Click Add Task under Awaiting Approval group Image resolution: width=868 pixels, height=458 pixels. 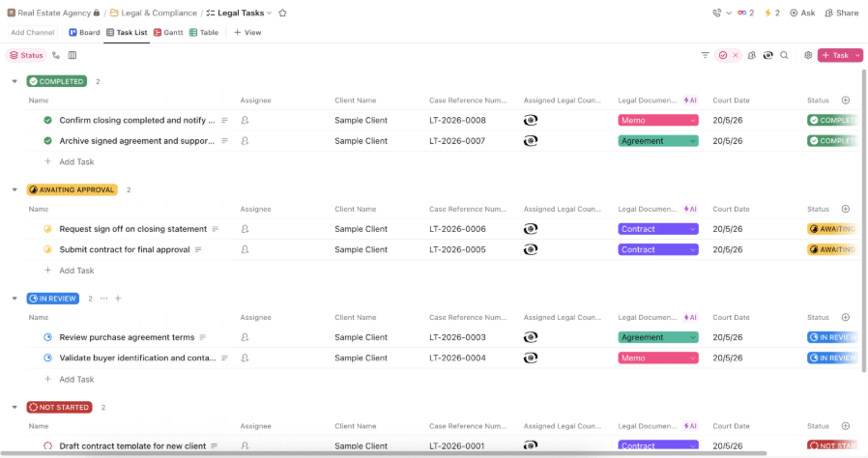pos(76,271)
